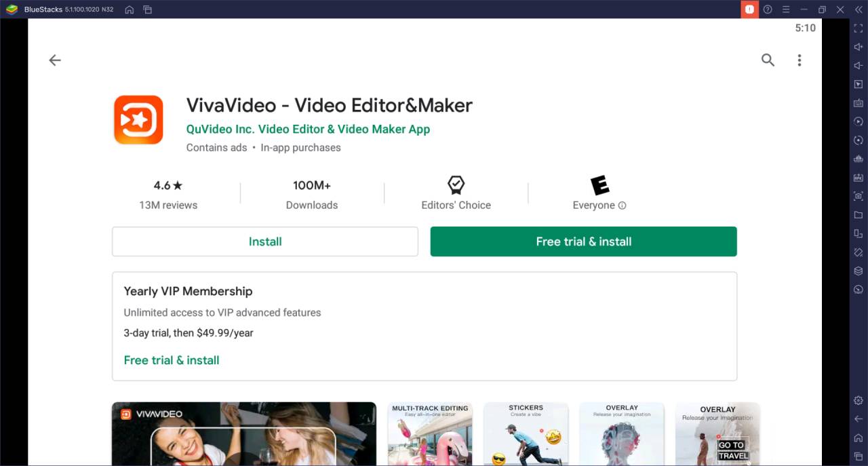Click Free trial & install link in membership card
Screen dimensions: 868x466
[x=172, y=360]
